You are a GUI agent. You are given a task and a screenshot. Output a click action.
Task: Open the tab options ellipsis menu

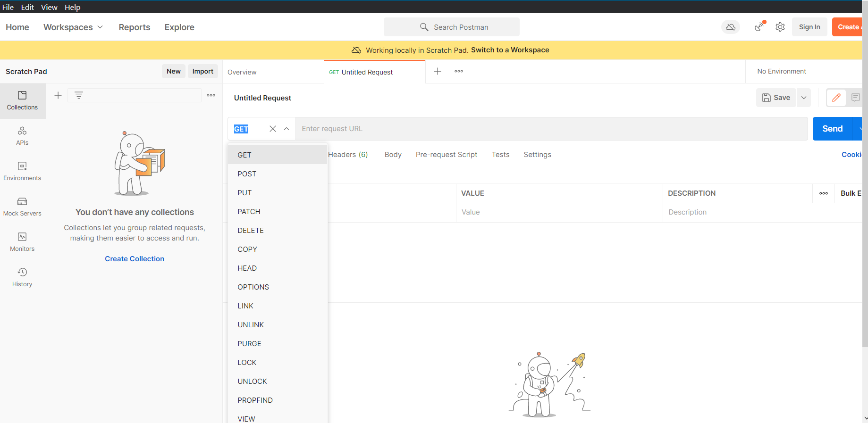click(459, 71)
